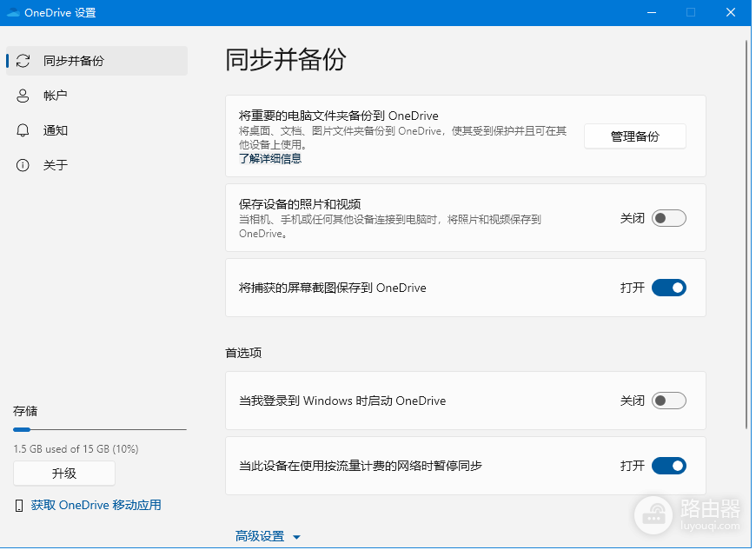Click the arrow beside 高级设置
Screen dimensions: 756x550
(x=296, y=537)
